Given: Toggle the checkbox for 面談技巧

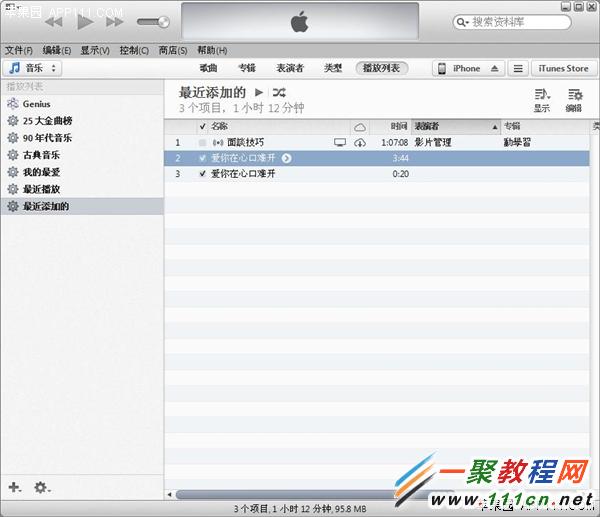Looking at the screenshot, I should [202, 143].
